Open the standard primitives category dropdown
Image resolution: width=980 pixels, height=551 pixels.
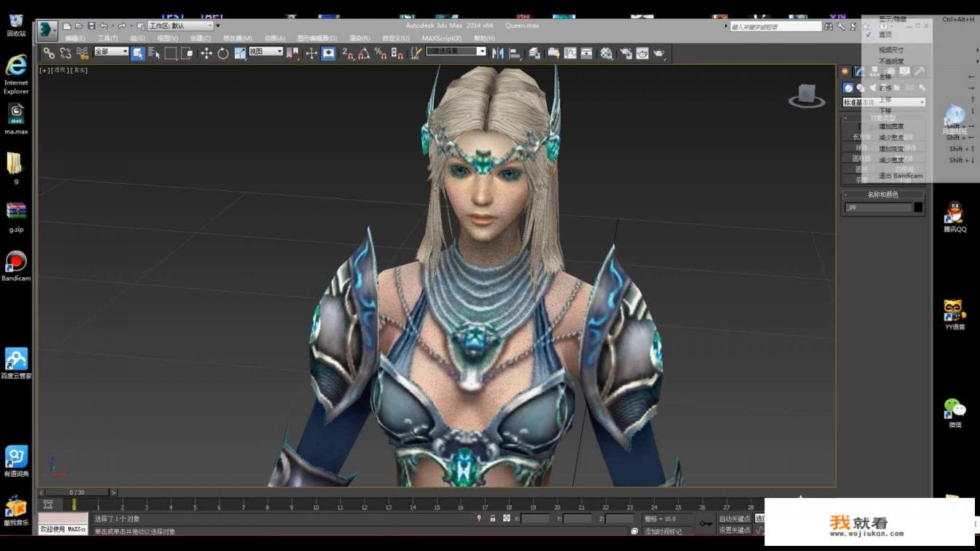point(884,102)
